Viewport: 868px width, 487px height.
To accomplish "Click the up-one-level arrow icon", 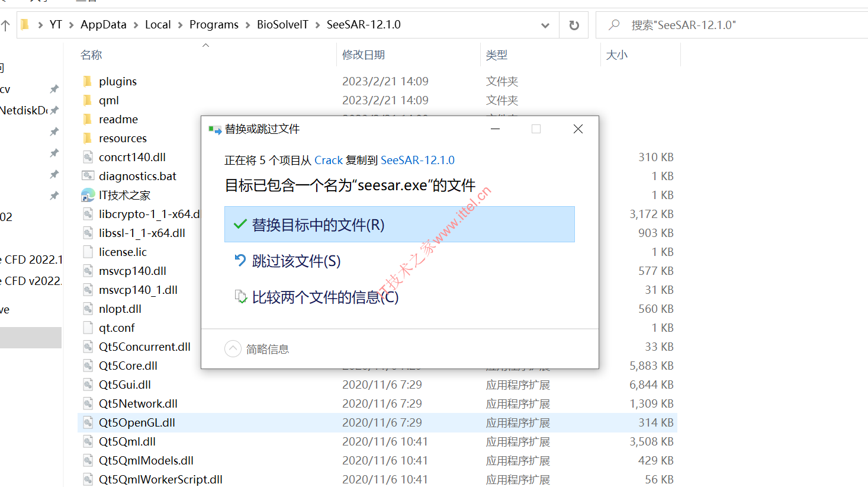I will 6,25.
